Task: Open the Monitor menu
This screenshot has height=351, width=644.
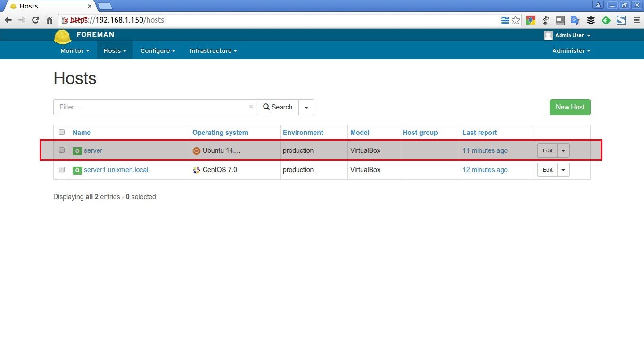Action: coord(75,50)
